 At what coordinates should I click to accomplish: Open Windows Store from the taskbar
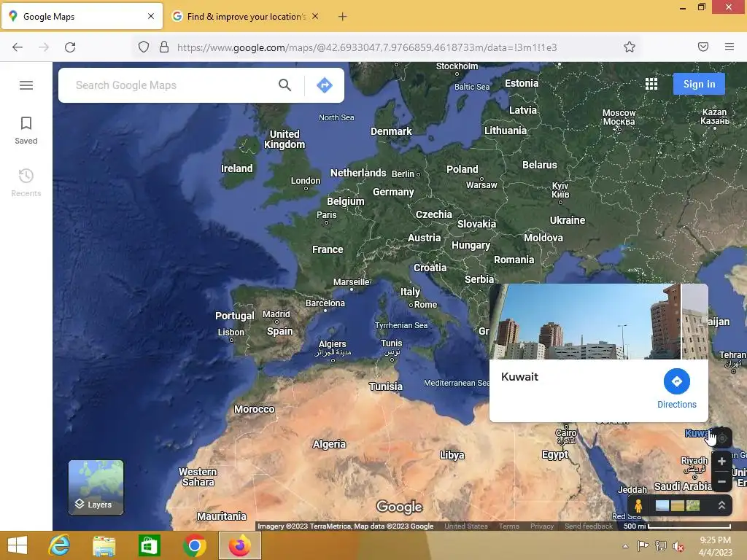pyautogui.click(x=149, y=545)
